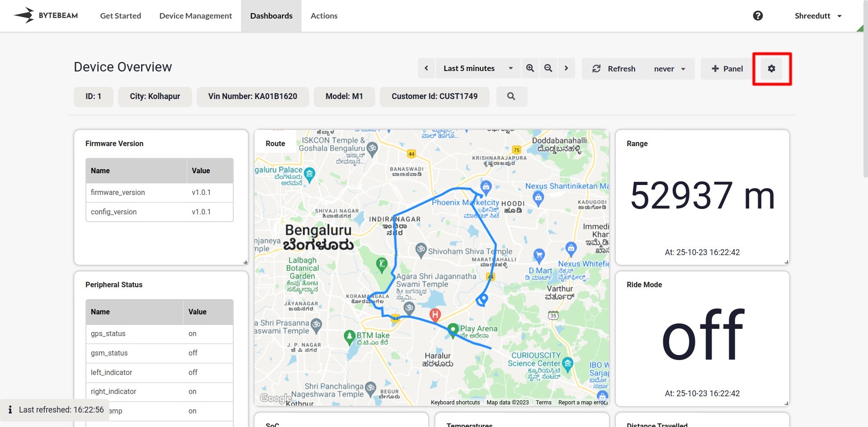This screenshot has width=868, height=427.
Task: Go to previous time range
Action: 426,68
